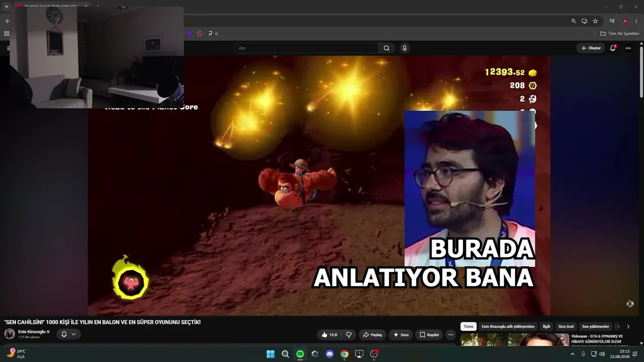644x362 pixels.
Task: Open the Chrome profile avatar
Action: (625, 21)
